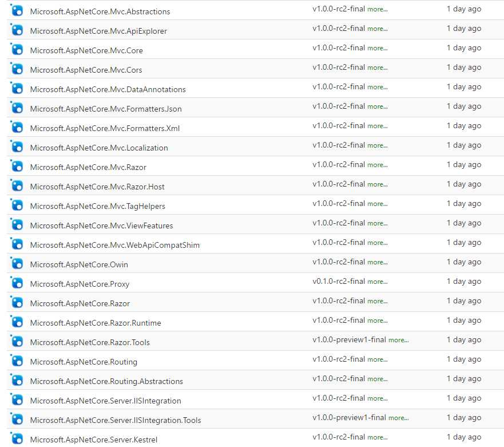The width and height of the screenshot is (504, 447).
Task: Click the v1.0.0-preview1-final version in Razor.Tools row
Action: pyautogui.click(x=350, y=339)
